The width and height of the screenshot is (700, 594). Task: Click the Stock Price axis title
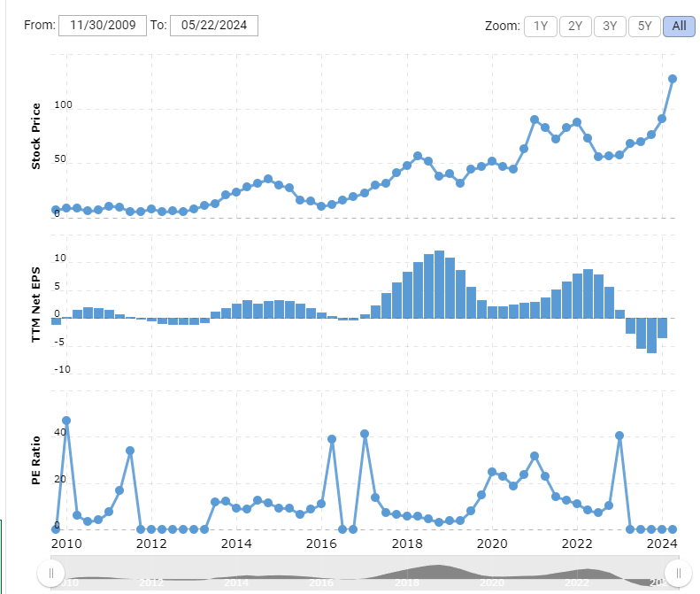[x=35, y=136]
